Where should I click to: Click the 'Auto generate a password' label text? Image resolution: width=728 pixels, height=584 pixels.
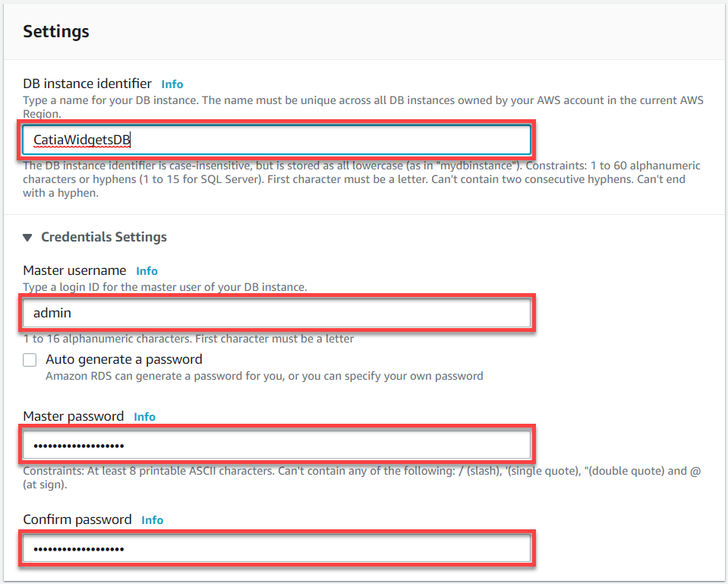pos(124,359)
